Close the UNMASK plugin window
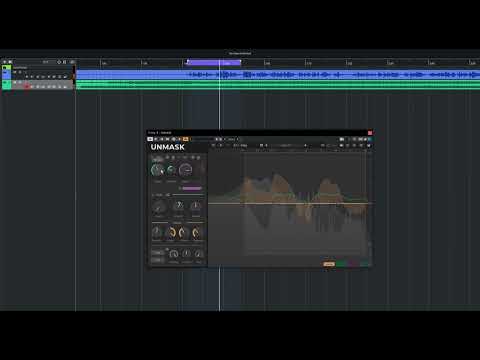The height and width of the screenshot is (360, 480). (370, 133)
